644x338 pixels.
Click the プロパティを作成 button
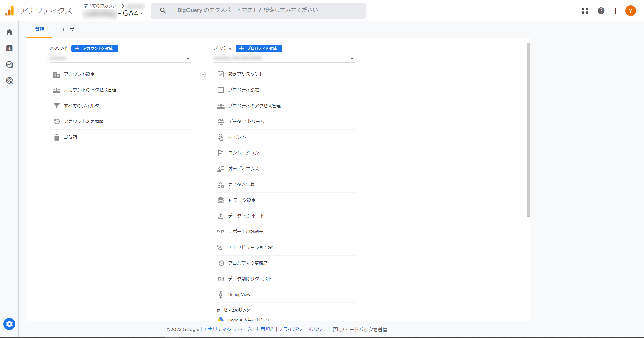[259, 48]
